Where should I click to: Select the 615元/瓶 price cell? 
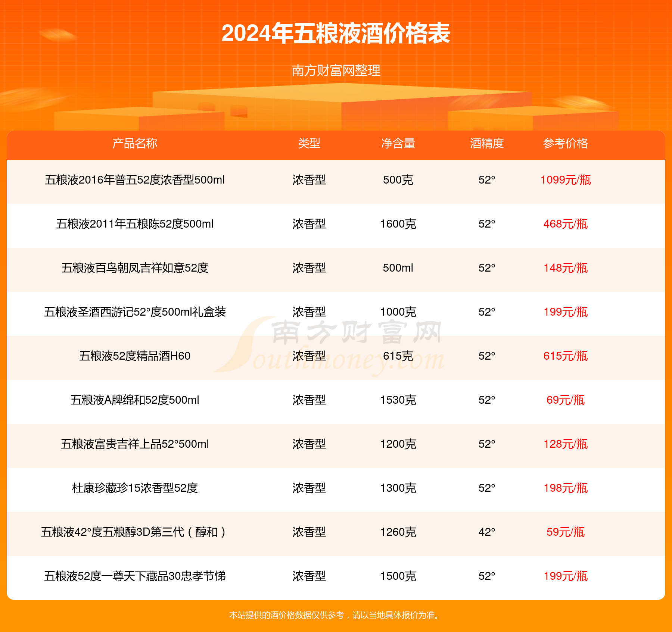(x=566, y=356)
